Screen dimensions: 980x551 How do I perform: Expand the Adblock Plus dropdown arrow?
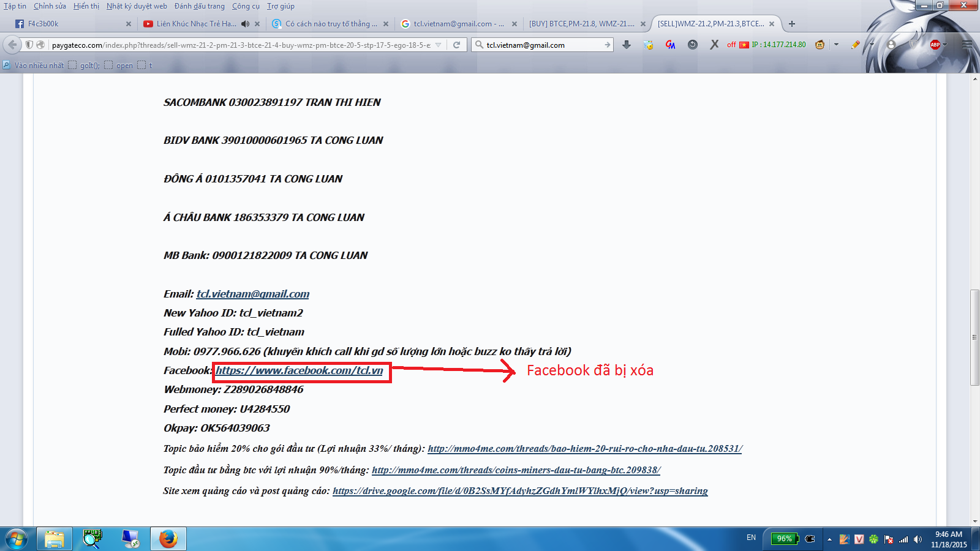coord(945,45)
